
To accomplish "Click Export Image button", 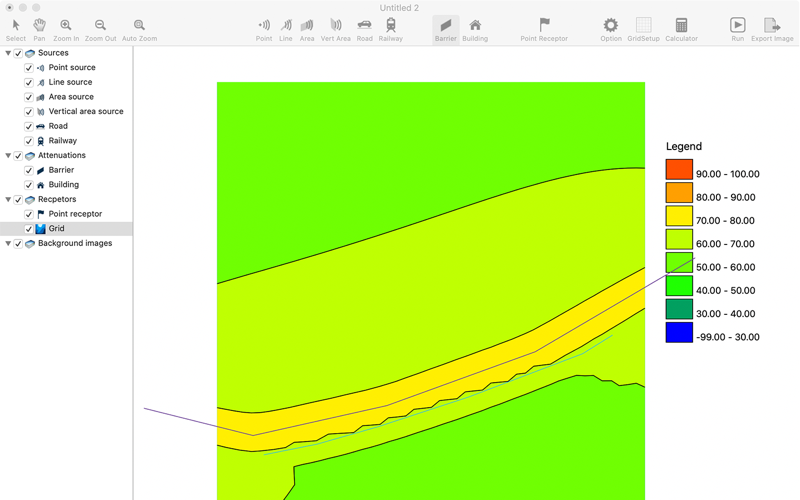I will click(772, 30).
